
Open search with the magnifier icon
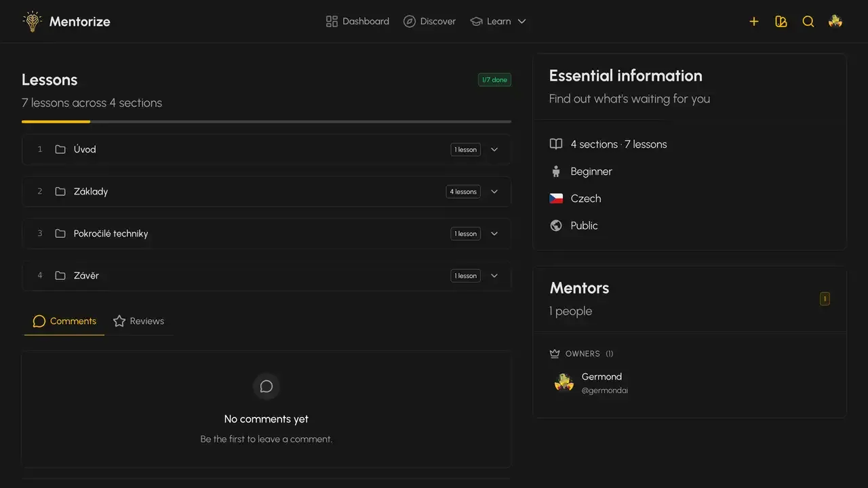tap(808, 21)
